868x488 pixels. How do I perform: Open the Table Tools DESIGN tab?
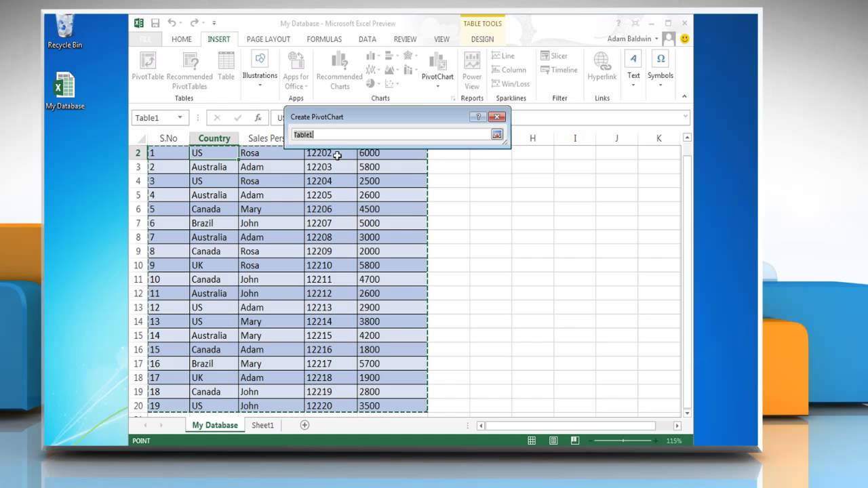point(482,39)
